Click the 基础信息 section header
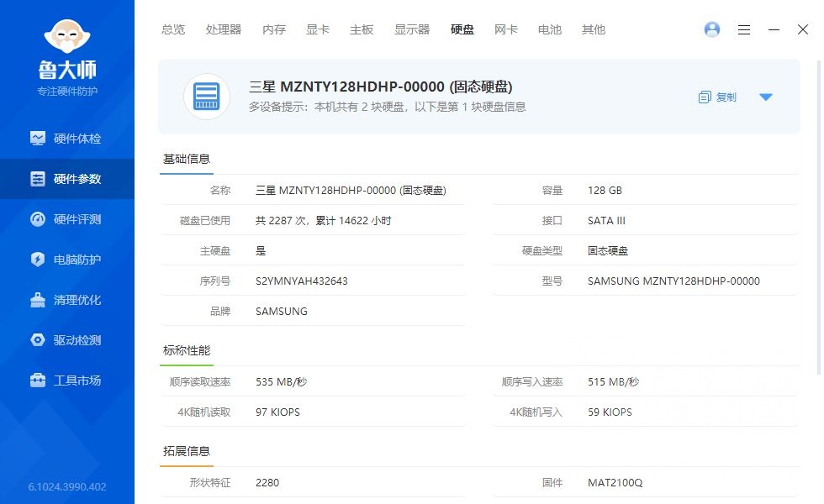824x504 pixels. tap(187, 159)
